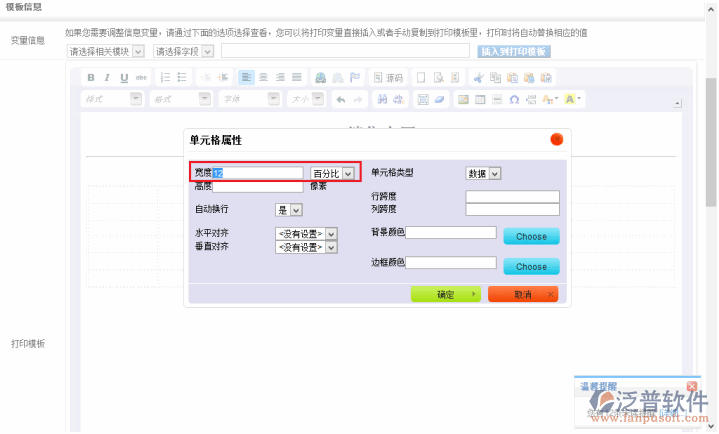
Task: Choose a 背景颜色 background color
Action: 531,237
